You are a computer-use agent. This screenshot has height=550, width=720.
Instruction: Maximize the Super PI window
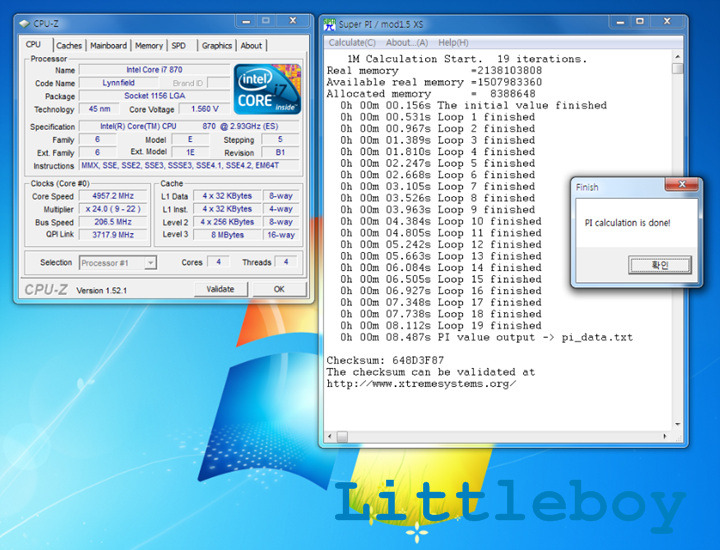coord(640,22)
